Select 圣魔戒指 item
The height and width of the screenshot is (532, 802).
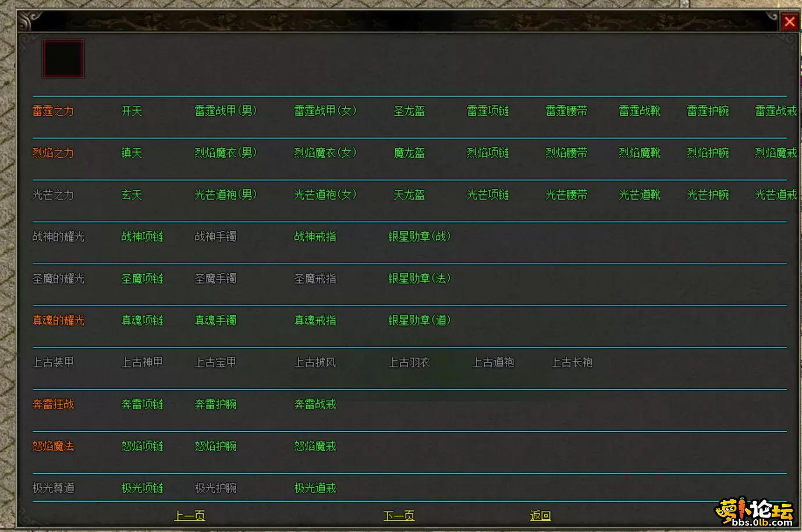click(x=315, y=278)
